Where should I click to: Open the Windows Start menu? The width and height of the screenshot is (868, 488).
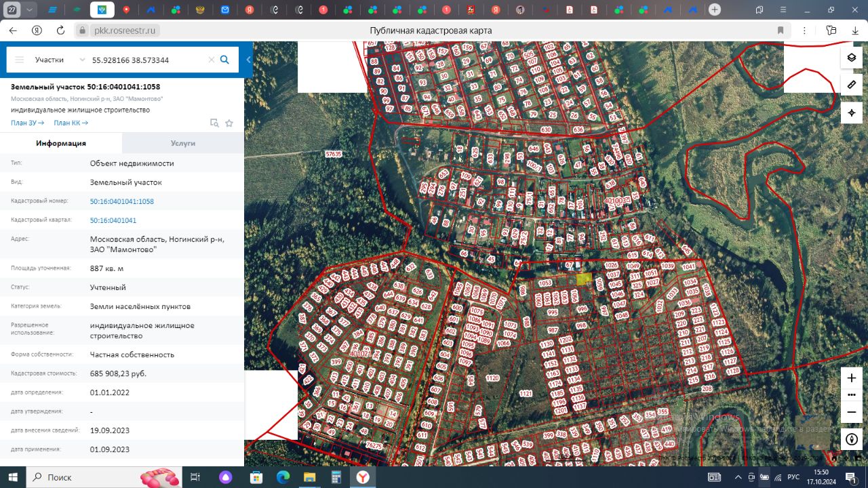tap(13, 477)
